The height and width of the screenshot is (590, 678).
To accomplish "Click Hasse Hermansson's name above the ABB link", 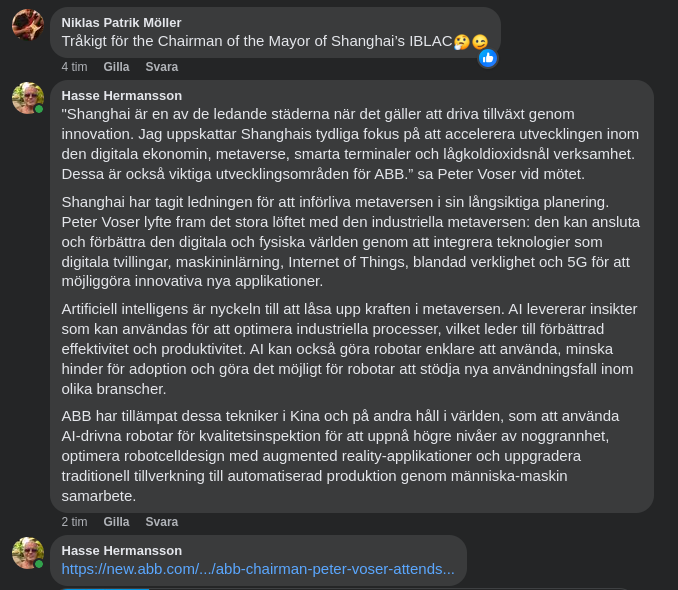I will pyautogui.click(x=121, y=550).
